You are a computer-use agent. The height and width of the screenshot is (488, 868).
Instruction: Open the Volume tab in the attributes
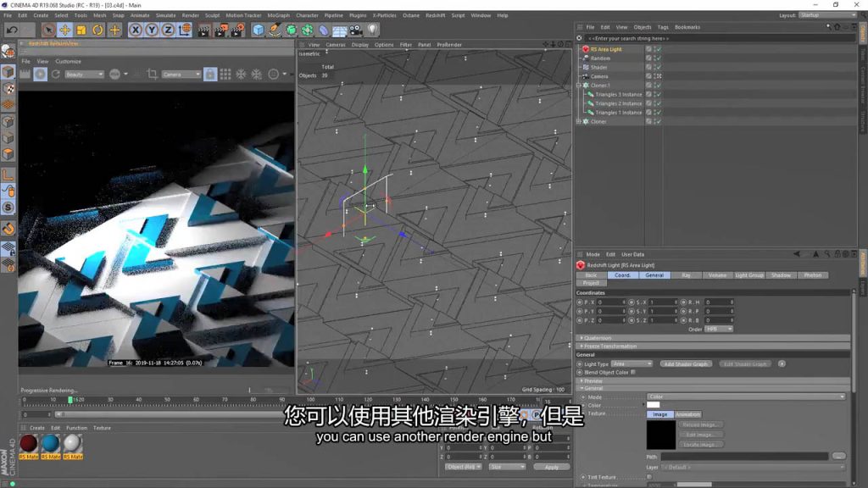click(x=717, y=275)
